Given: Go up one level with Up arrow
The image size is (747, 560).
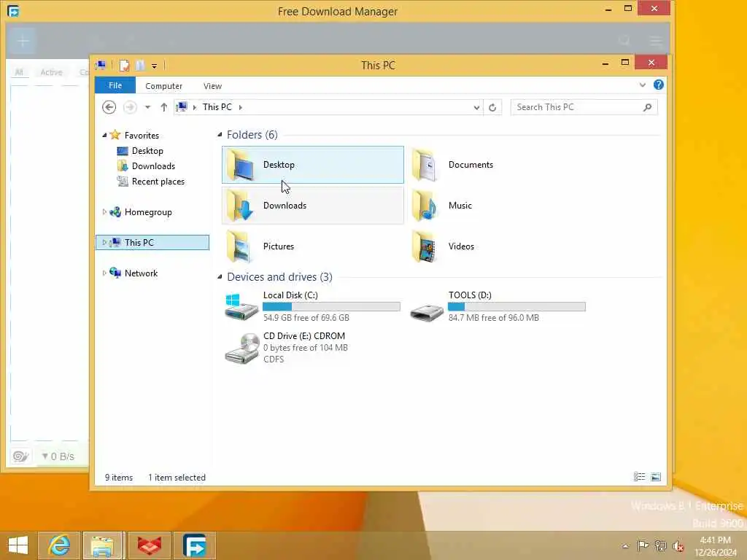Looking at the screenshot, I should (x=164, y=107).
